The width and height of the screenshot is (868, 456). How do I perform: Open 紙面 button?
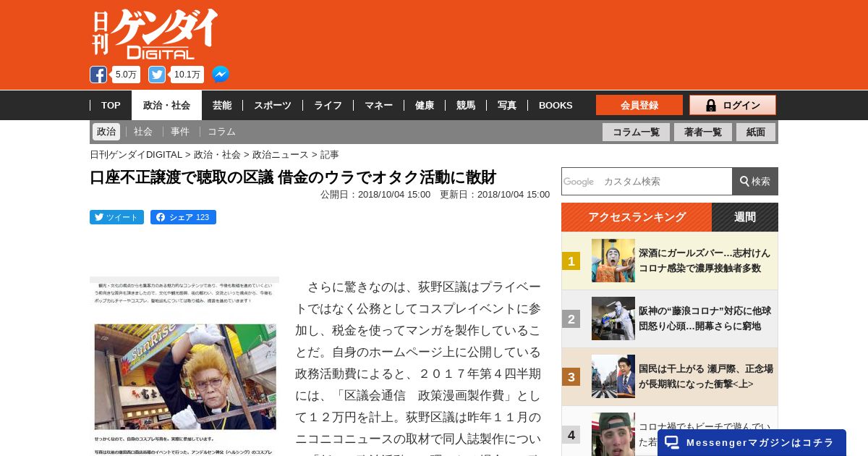(x=756, y=132)
